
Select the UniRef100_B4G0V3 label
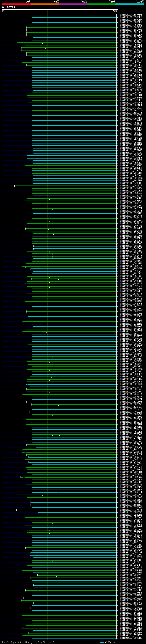coord(131,555)
